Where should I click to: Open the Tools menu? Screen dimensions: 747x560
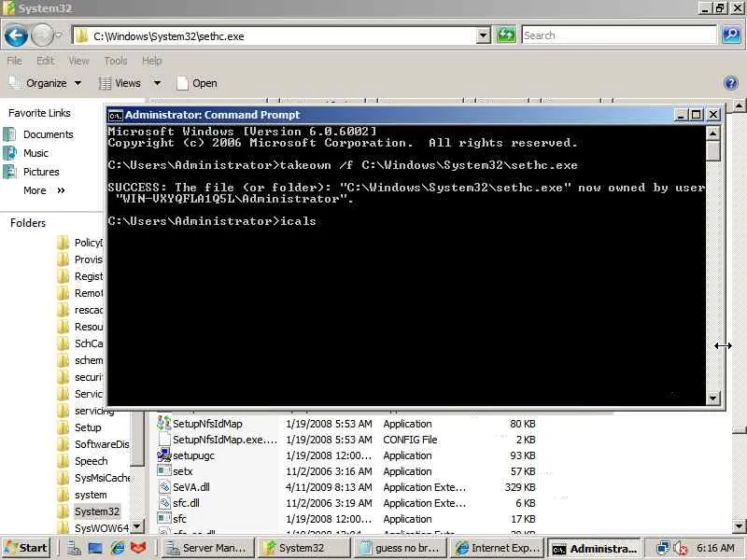[116, 61]
